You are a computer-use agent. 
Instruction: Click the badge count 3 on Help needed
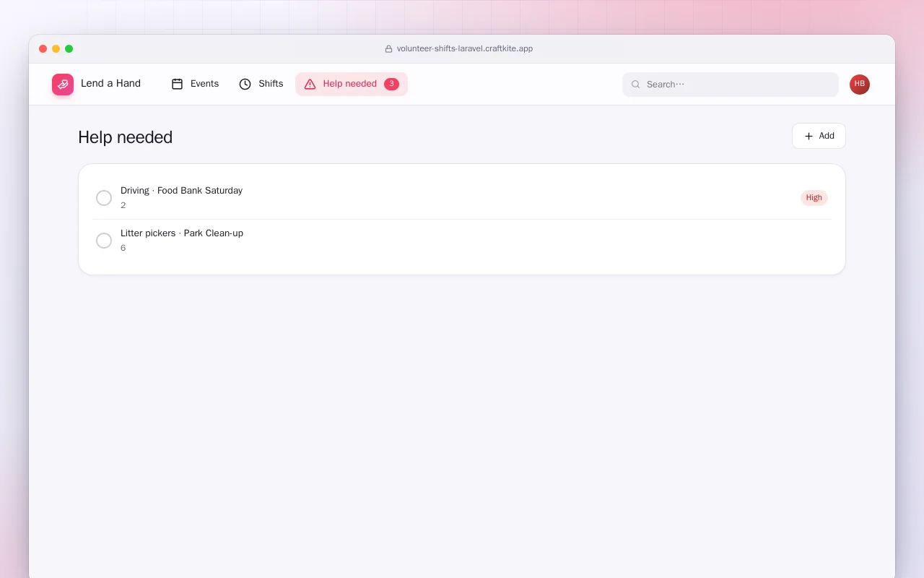(x=391, y=84)
